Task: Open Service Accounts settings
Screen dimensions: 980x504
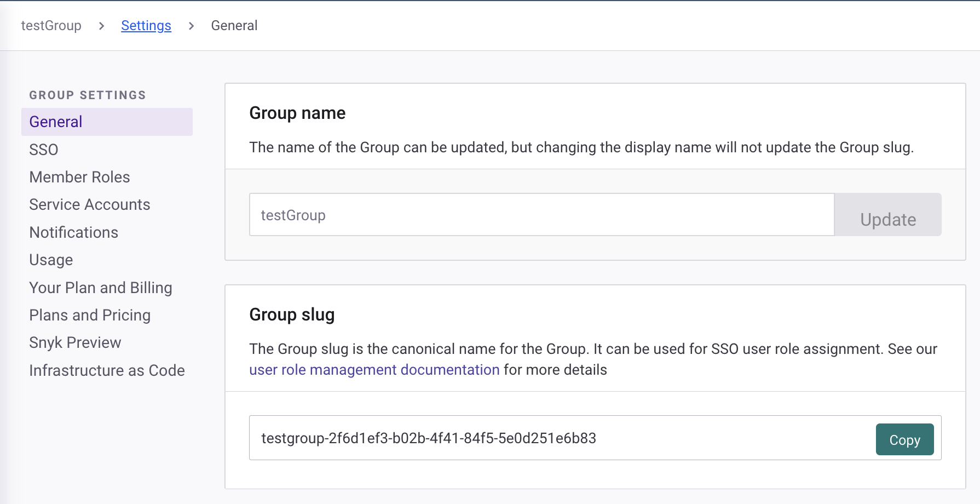Action: click(x=89, y=204)
